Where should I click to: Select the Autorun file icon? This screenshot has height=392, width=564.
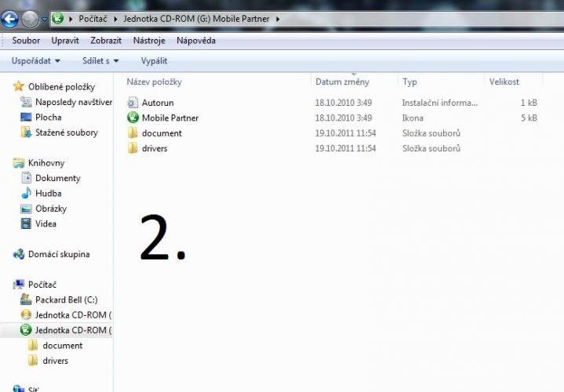(133, 103)
